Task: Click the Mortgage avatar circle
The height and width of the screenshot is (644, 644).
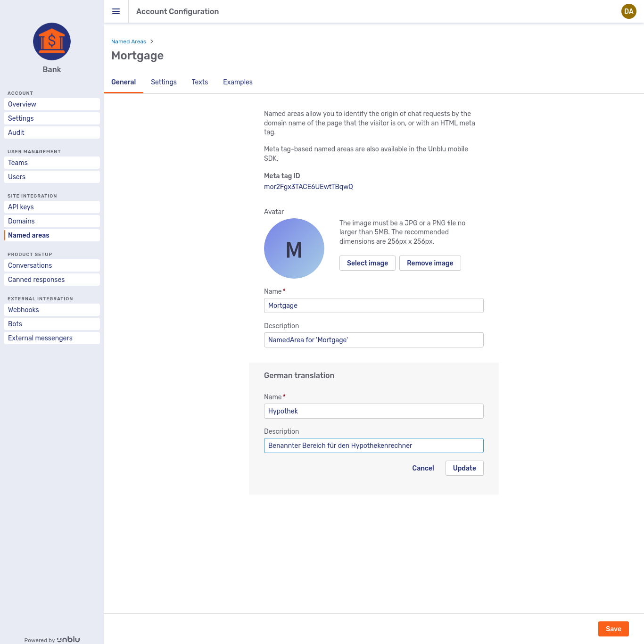Action: [x=294, y=248]
